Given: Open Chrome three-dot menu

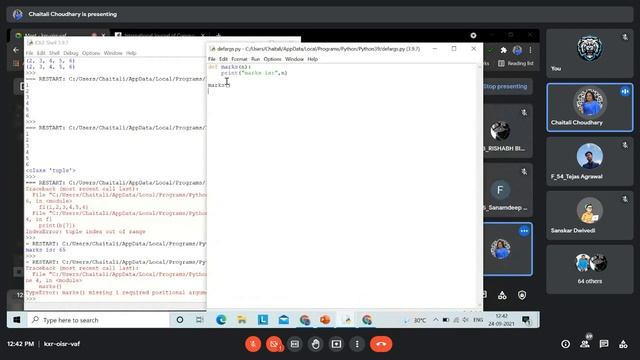Looking at the screenshot, I should [x=530, y=50].
